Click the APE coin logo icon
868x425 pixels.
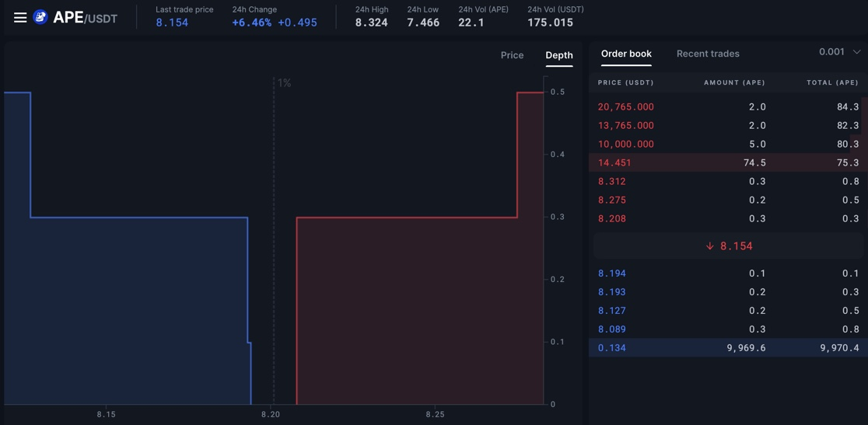pos(40,17)
